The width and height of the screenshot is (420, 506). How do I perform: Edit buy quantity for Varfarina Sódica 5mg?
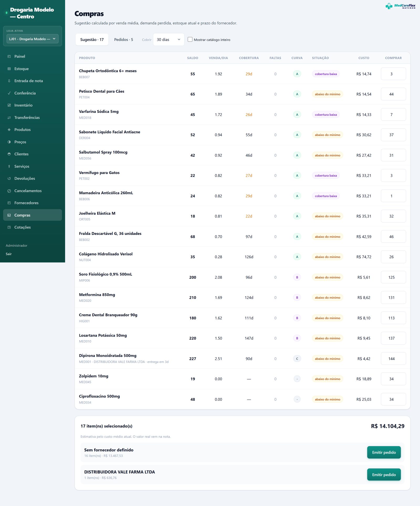(393, 115)
